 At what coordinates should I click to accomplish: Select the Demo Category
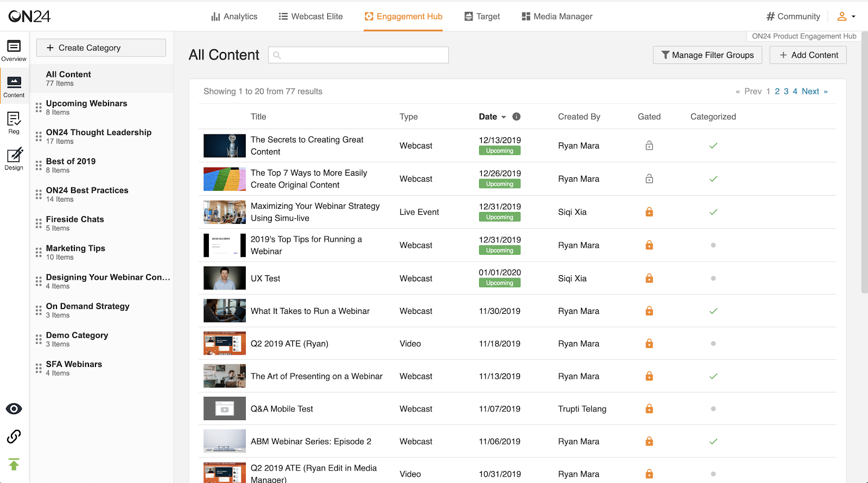[101, 339]
